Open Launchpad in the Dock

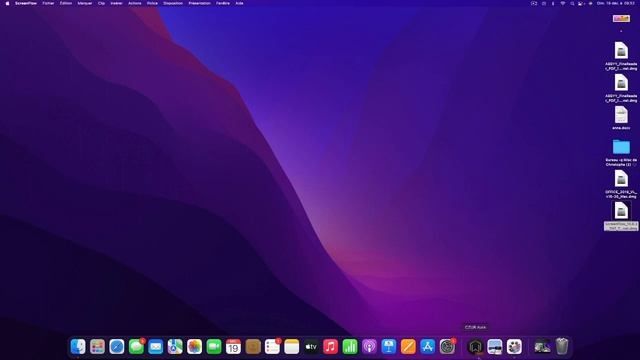(x=97, y=347)
